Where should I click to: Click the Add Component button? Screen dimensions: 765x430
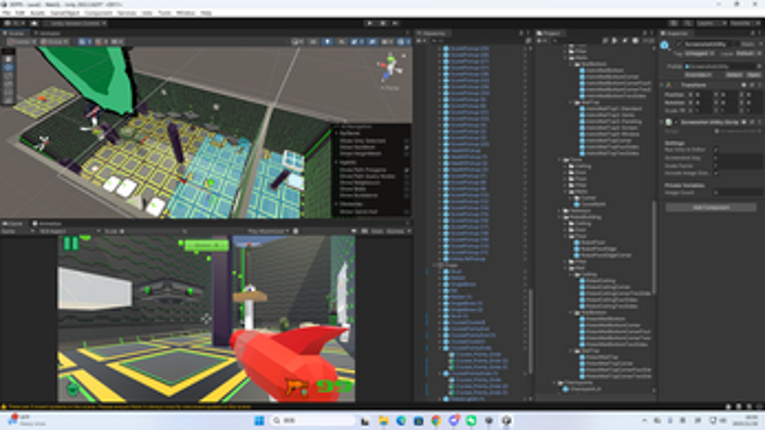tap(711, 208)
